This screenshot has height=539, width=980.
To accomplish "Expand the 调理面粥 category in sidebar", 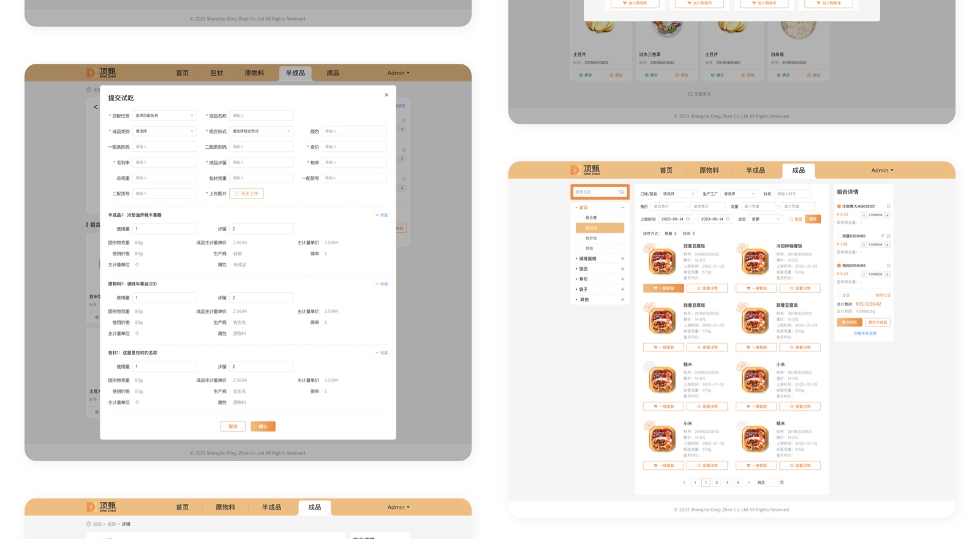I will pyautogui.click(x=622, y=258).
